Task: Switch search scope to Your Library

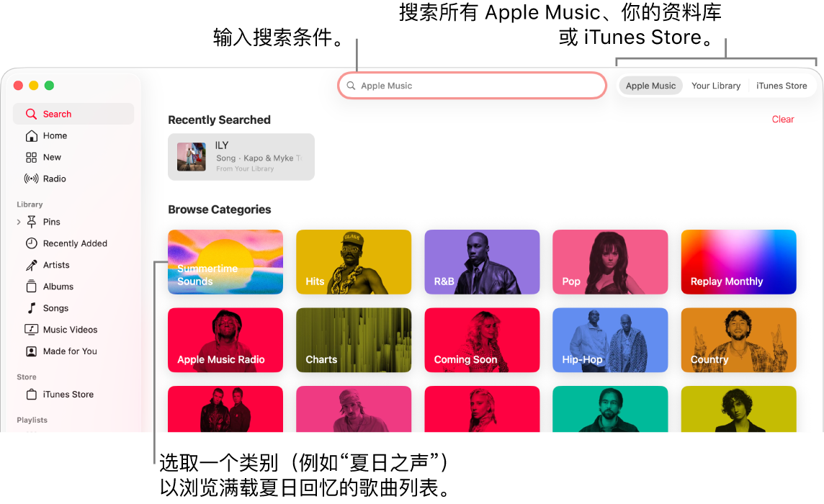Action: [716, 86]
